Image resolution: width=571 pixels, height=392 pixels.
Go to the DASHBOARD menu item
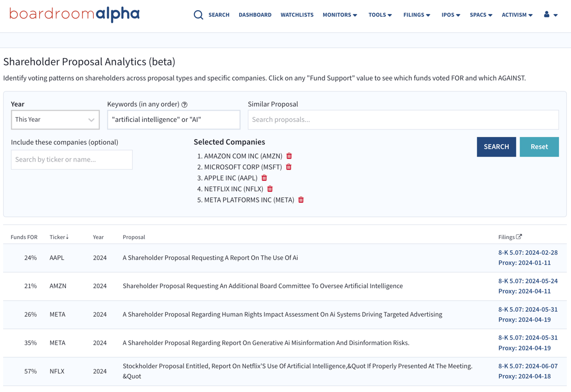255,15
